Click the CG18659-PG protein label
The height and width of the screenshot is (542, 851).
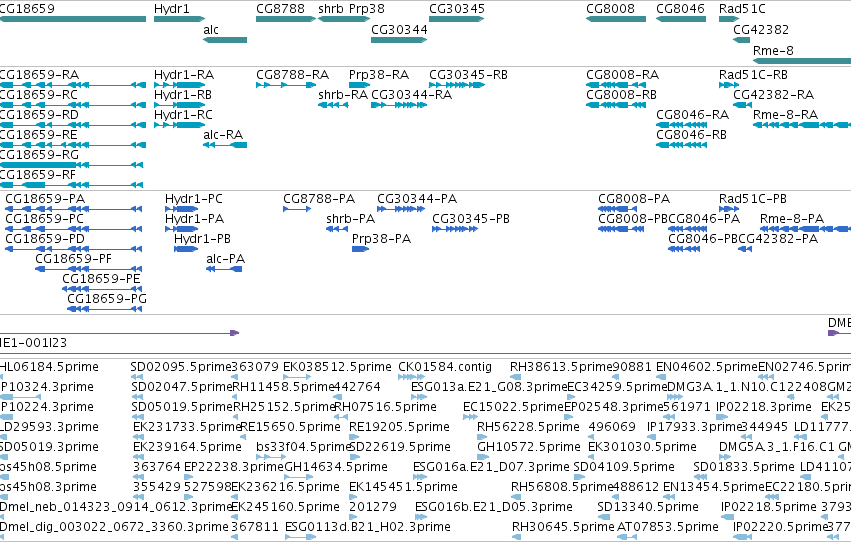tap(107, 298)
